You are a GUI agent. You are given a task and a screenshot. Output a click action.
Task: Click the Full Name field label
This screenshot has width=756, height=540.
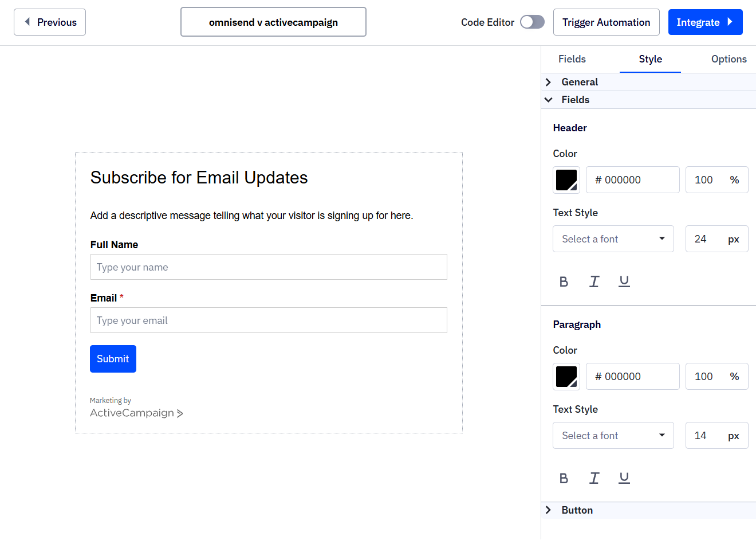[x=114, y=245]
